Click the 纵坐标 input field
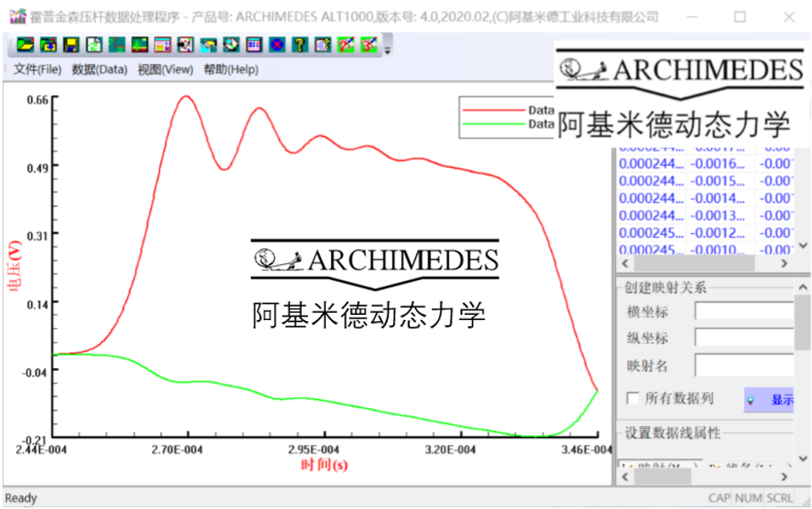 click(x=745, y=337)
